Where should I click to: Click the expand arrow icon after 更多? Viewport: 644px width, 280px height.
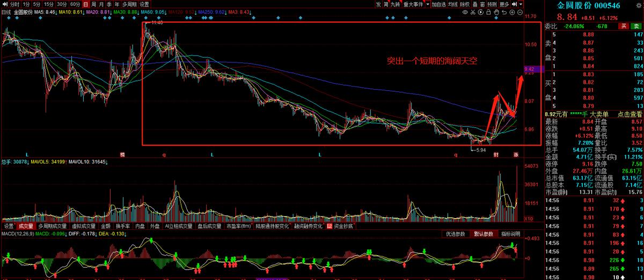tap(514, 4)
